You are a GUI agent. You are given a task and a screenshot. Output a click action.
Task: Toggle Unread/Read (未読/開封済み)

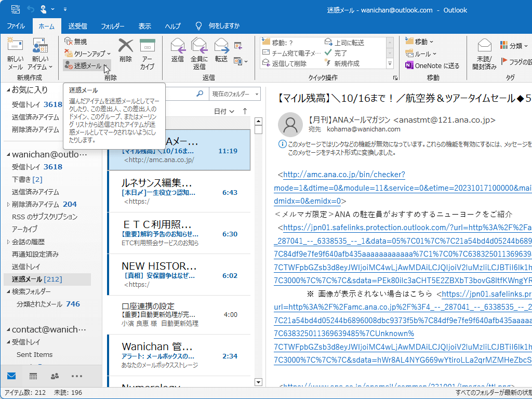pos(485,54)
